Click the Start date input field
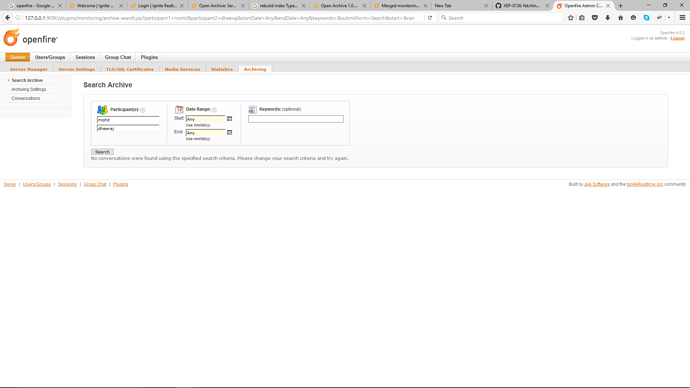The image size is (690, 388). point(206,119)
